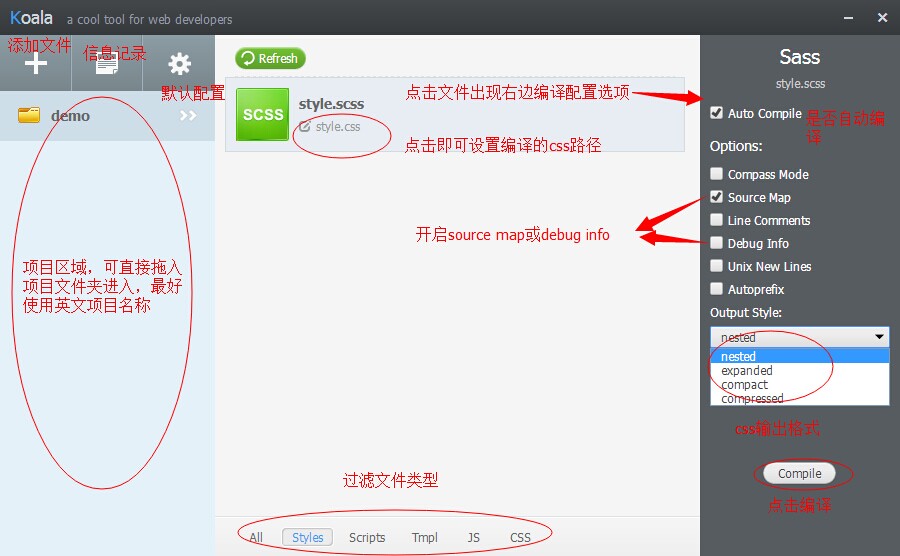The height and width of the screenshot is (556, 900).
Task: Choose compact in the output style list
Action: click(x=800, y=384)
